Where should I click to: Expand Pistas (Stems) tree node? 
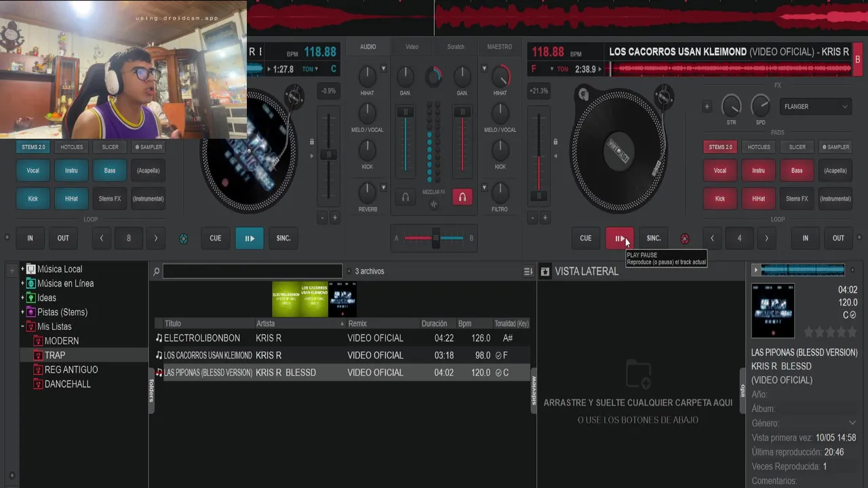pyautogui.click(x=22, y=312)
